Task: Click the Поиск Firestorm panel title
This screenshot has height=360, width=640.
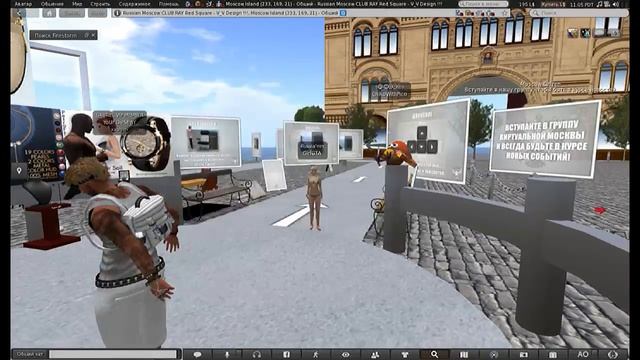Action: [56, 36]
